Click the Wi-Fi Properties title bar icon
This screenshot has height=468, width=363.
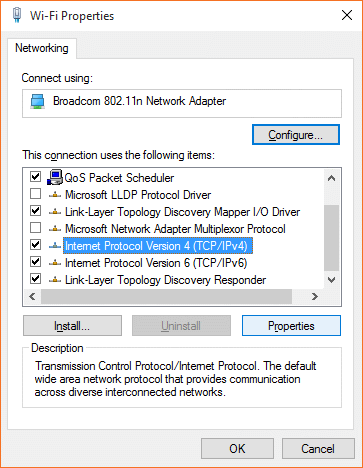[x=17, y=15]
